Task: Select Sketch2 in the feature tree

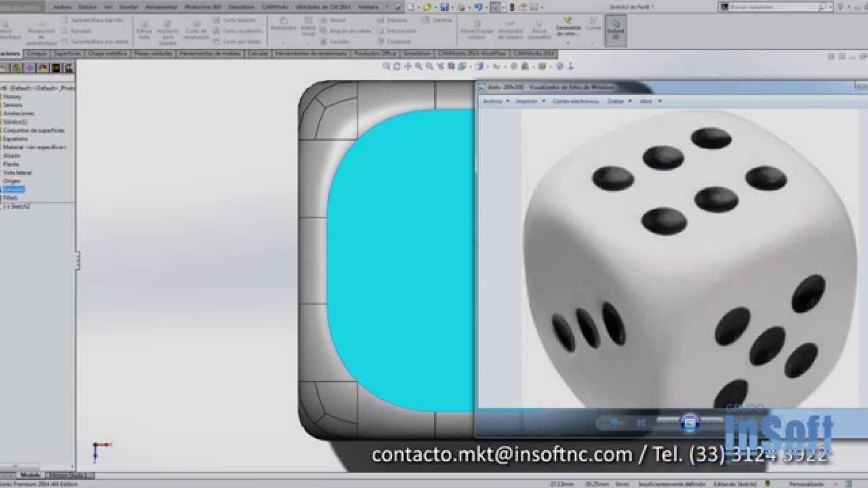Action: pos(16,206)
